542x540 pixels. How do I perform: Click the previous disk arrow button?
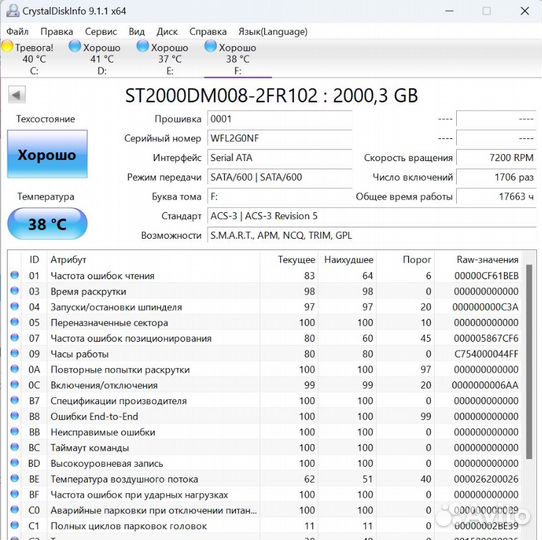(x=17, y=95)
